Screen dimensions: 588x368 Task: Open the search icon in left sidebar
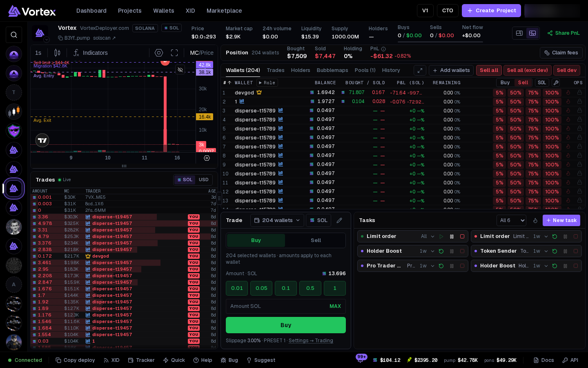14,35
